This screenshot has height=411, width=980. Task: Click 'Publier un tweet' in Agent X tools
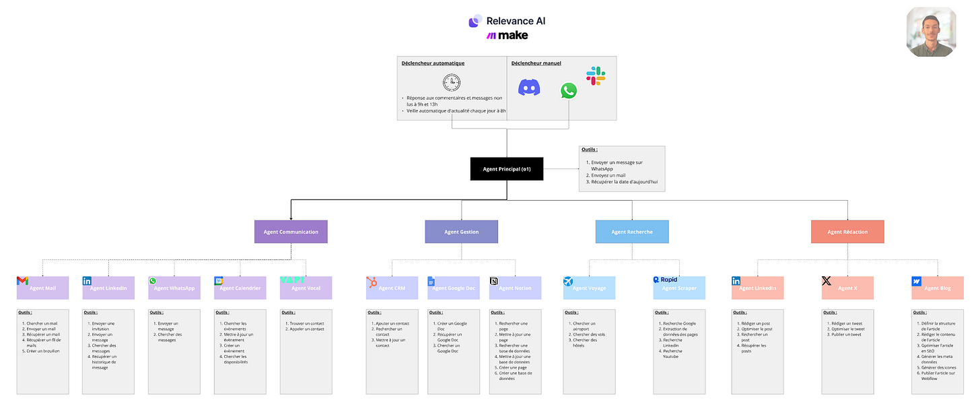(x=846, y=334)
